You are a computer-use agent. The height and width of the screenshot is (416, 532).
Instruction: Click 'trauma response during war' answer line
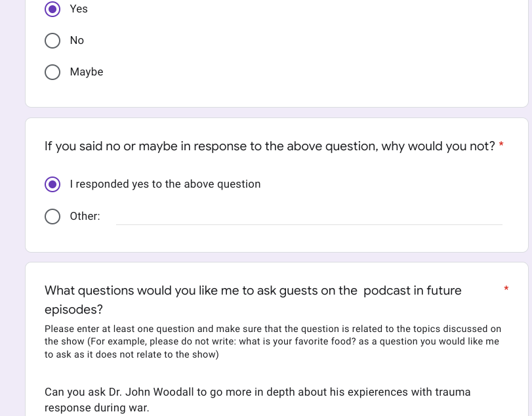click(x=97, y=408)
